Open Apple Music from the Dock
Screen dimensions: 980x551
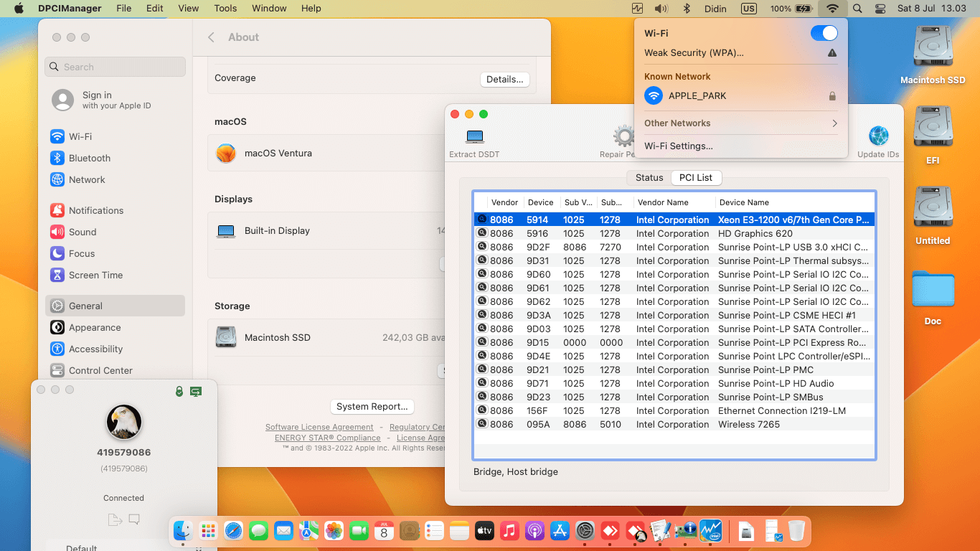point(509,531)
